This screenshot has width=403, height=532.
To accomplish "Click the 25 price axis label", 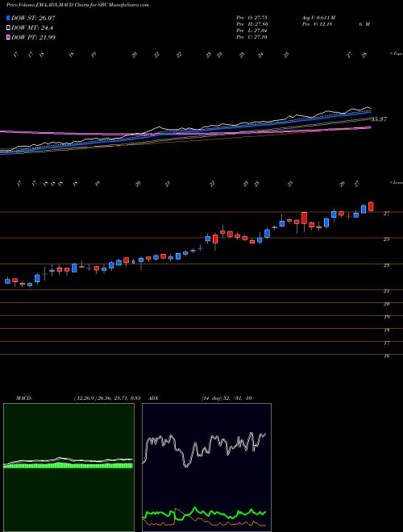I will tap(386, 239).
